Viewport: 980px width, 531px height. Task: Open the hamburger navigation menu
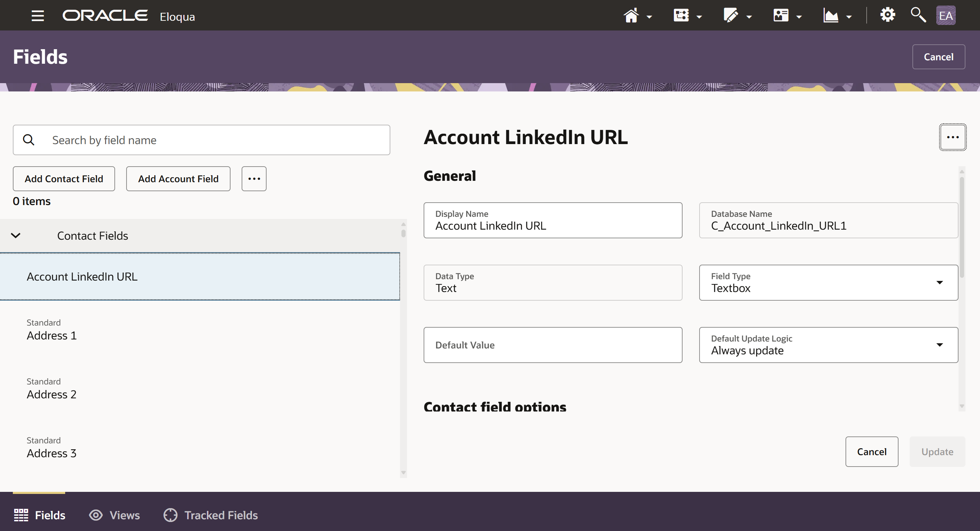click(x=38, y=16)
